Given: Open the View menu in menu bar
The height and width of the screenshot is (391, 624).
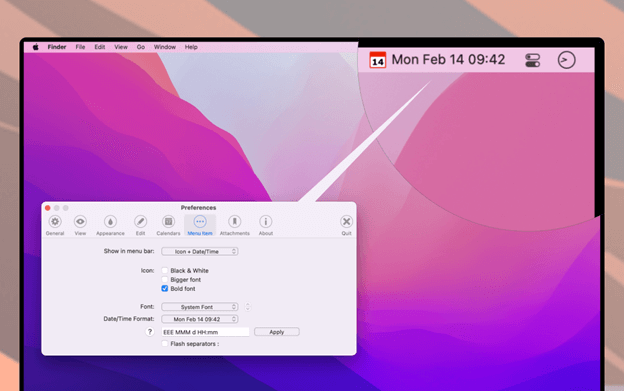Looking at the screenshot, I should click(x=121, y=47).
